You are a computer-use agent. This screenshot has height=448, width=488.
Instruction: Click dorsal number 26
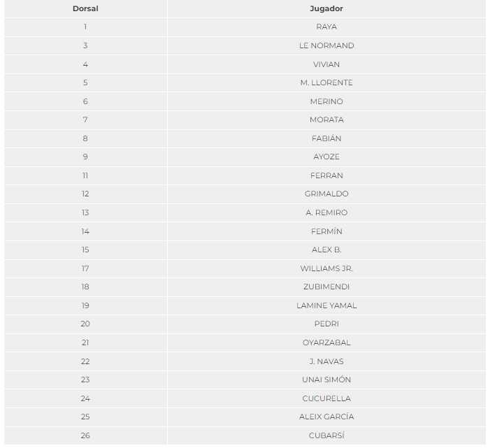[85, 435]
